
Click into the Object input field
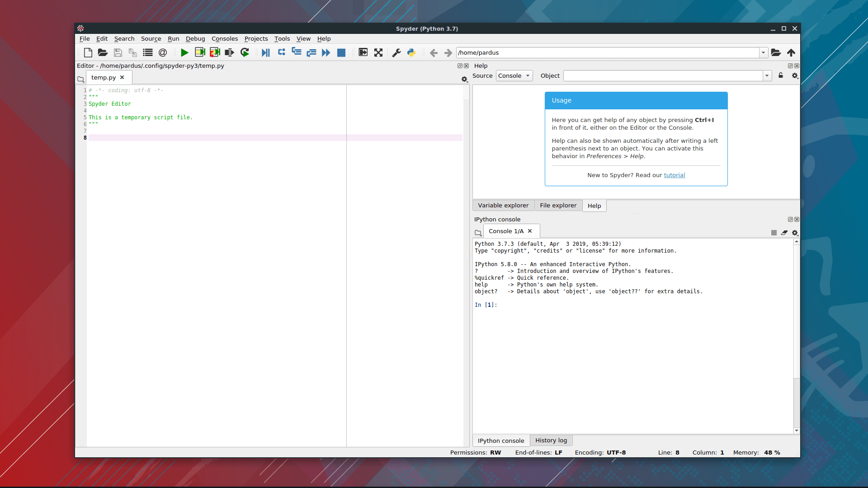[x=663, y=76]
